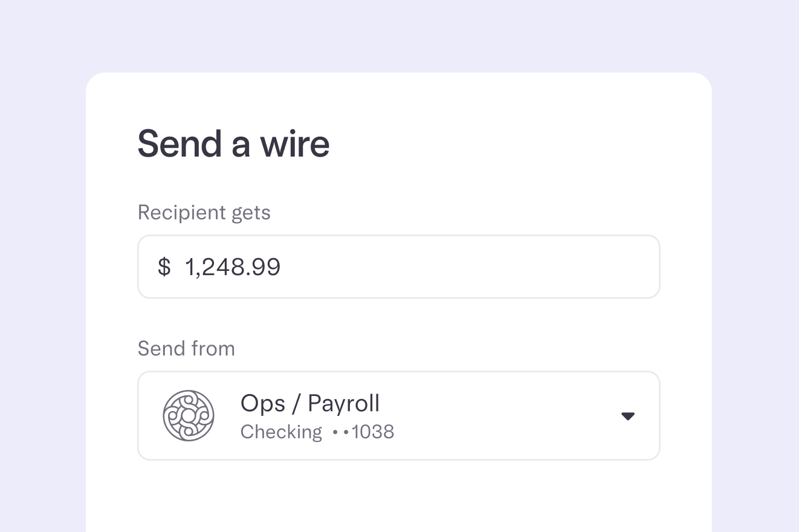Click the Recipient gets label
The image size is (799, 532).
point(204,212)
